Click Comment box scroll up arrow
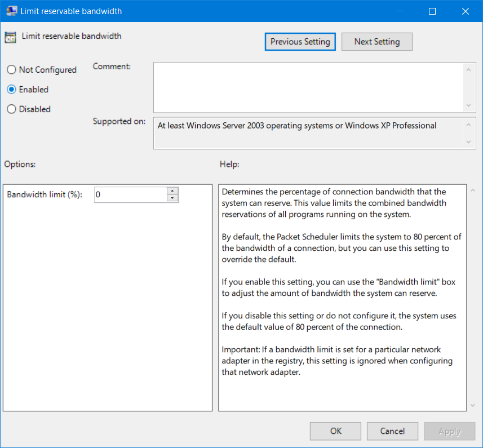Screen dimensions: 483x448 click(468, 70)
